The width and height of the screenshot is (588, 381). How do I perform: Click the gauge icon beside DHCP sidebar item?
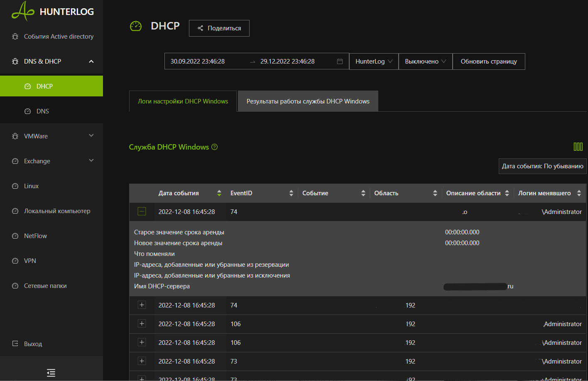(28, 86)
